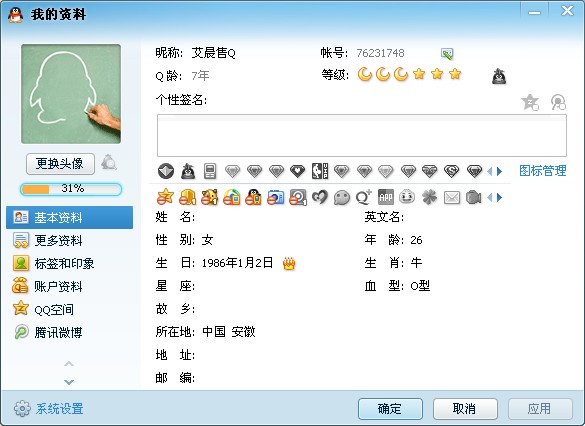Click the QQ penguin logo in title bar
The width and height of the screenshot is (585, 426).
pyautogui.click(x=16, y=15)
